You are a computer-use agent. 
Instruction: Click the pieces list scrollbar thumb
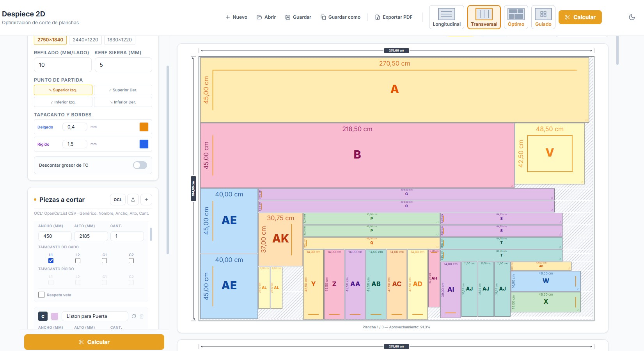[151, 234]
